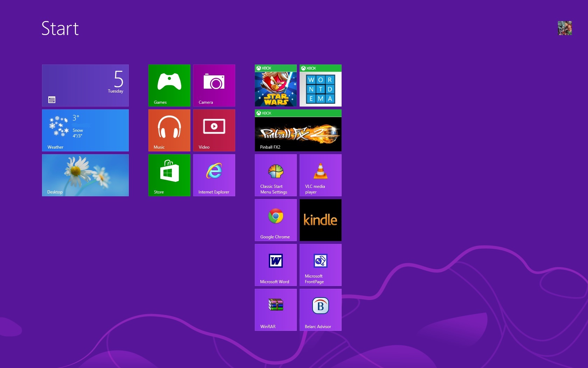Screen dimensions: 588x368
Task: Open Microsoft FrontPage tile
Action: coord(321,265)
